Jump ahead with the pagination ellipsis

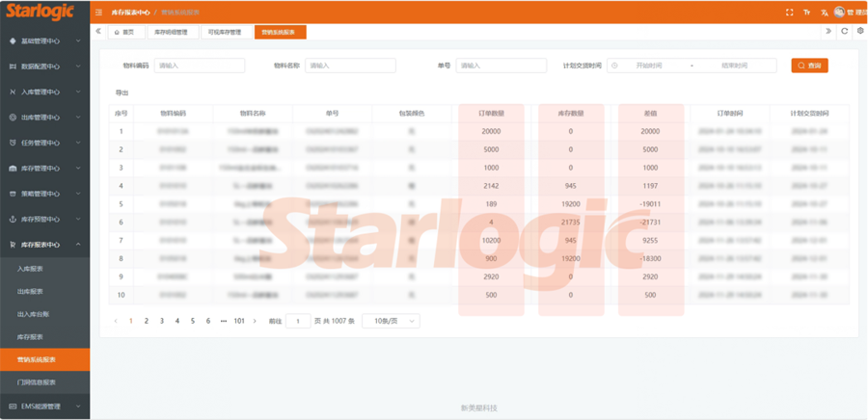(224, 321)
